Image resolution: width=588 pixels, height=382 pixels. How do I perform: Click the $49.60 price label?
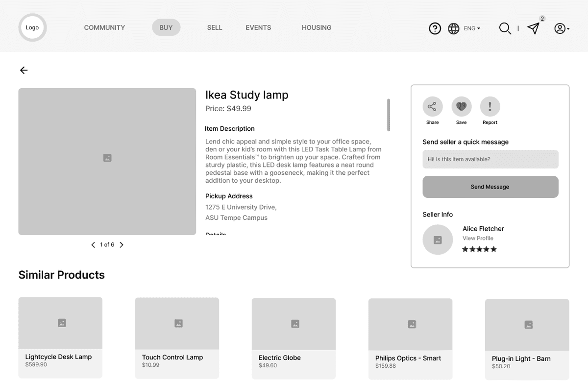point(268,365)
